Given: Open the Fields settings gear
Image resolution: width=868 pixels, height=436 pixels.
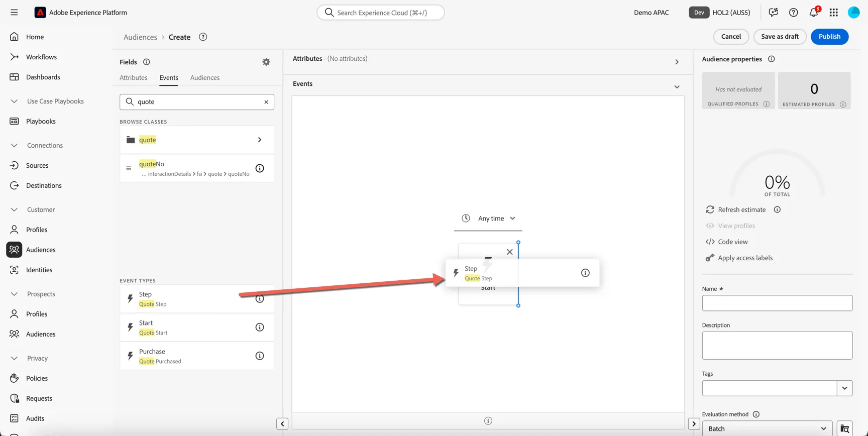Looking at the screenshot, I should (x=266, y=62).
